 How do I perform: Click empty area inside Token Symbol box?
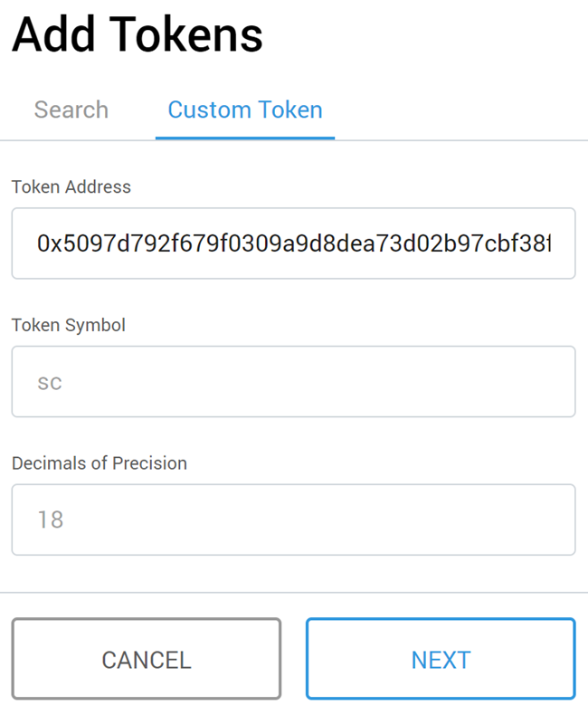[319, 382]
